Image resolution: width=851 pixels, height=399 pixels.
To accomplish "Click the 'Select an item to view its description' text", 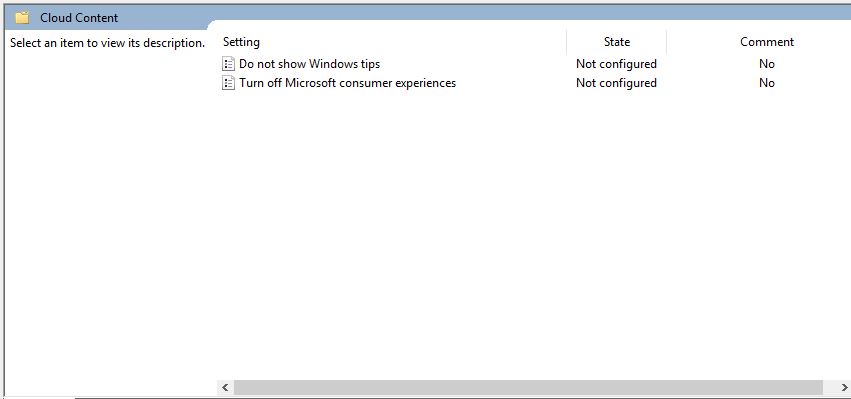I will click(107, 43).
